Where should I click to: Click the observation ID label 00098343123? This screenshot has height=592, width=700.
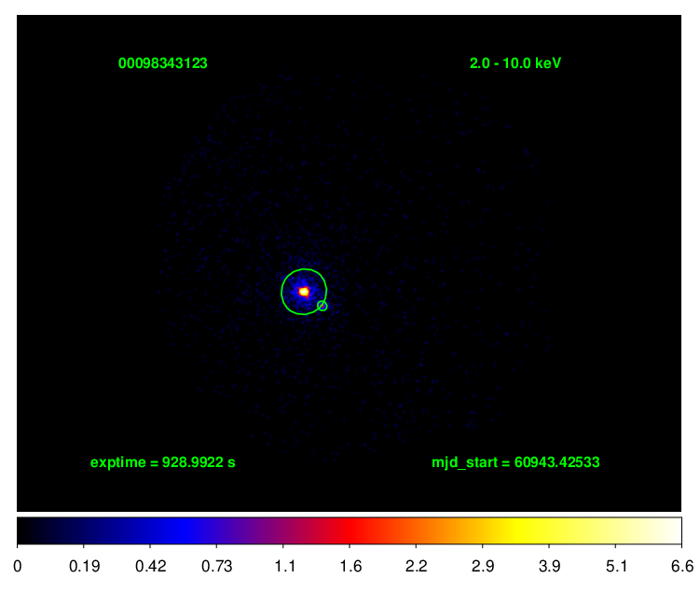coord(162,63)
